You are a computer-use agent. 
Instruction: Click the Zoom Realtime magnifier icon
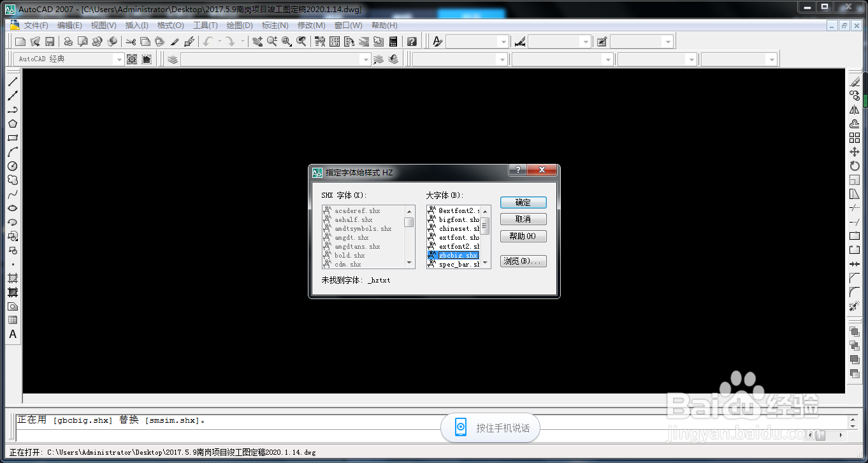271,41
